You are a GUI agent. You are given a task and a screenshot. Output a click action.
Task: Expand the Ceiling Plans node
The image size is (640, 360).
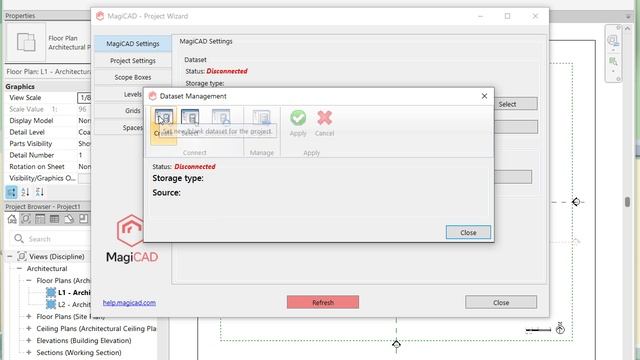click(29, 328)
